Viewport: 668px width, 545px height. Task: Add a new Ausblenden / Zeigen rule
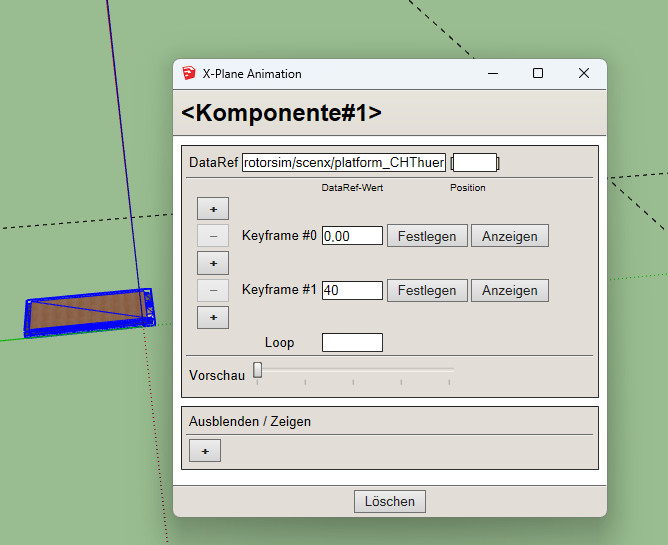[205, 451]
